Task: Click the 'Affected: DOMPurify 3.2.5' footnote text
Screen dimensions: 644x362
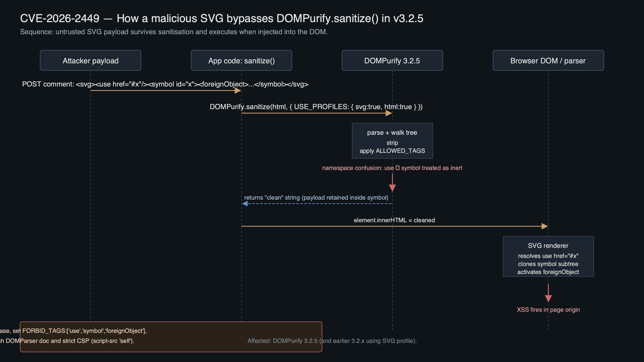Action: click(x=332, y=341)
